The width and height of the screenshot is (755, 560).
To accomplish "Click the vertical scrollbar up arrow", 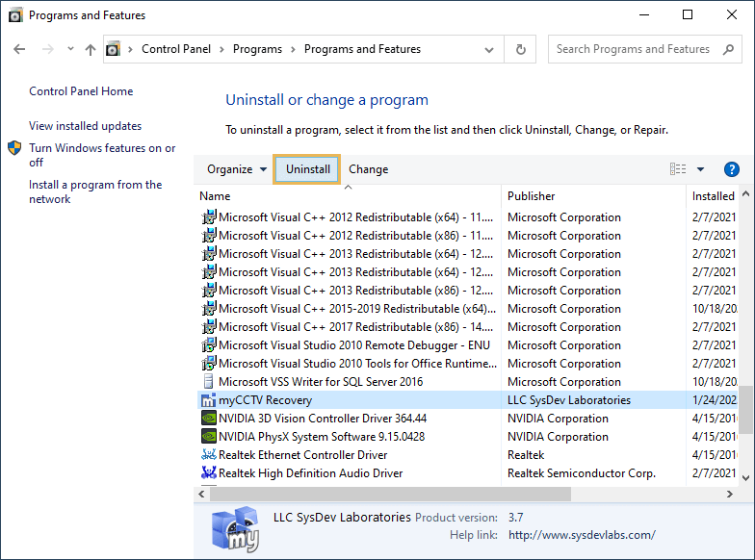I will coord(745,194).
